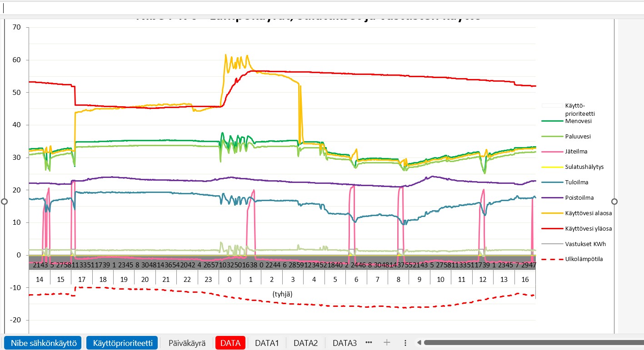Grab the chart's right edge resize handle
Viewport: 644px width, 350px height.
[614, 202]
